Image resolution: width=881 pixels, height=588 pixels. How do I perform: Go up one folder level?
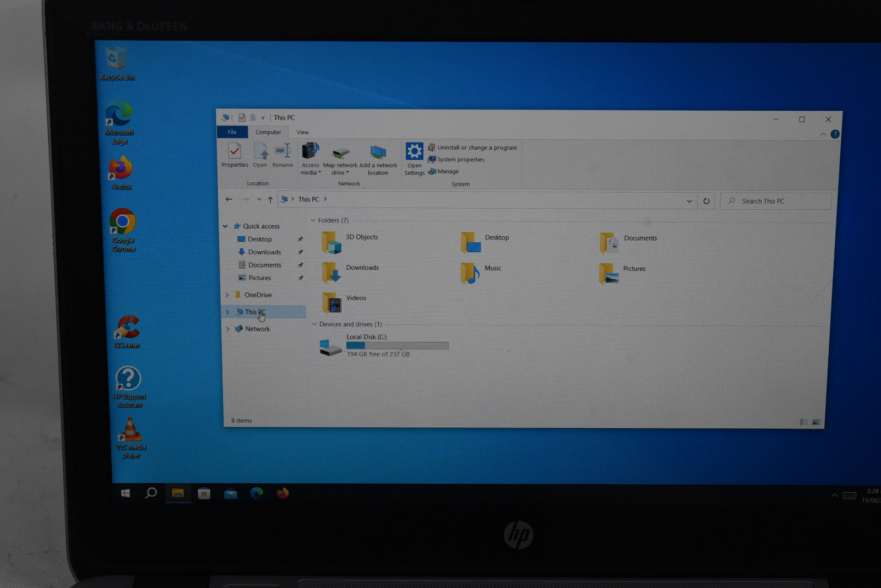[270, 200]
